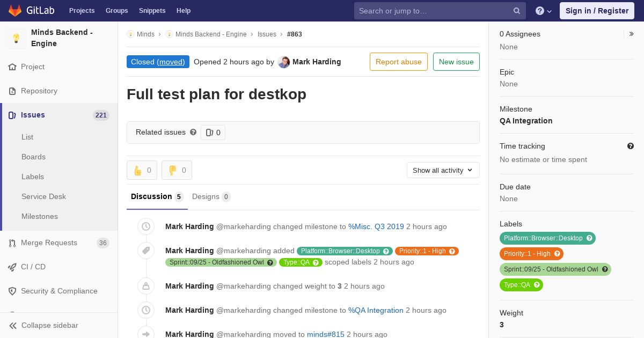Click the Time tracking help icon
The image size is (644, 338).
coord(631,146)
